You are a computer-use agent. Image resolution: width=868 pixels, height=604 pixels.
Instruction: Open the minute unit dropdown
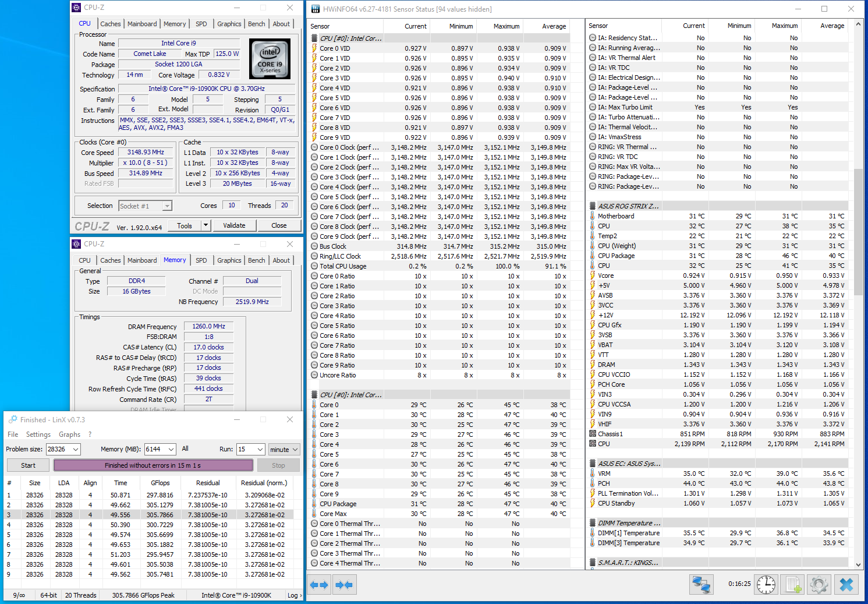click(295, 450)
